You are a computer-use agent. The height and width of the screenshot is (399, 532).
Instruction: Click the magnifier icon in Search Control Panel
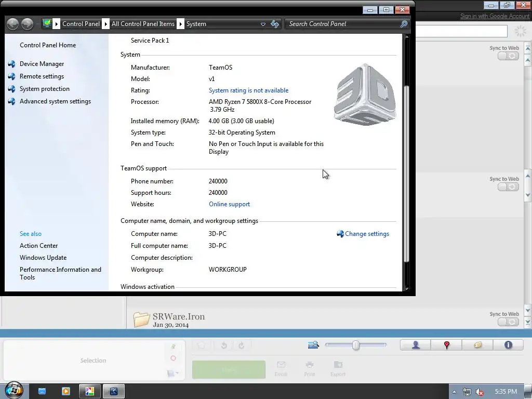[x=403, y=24]
